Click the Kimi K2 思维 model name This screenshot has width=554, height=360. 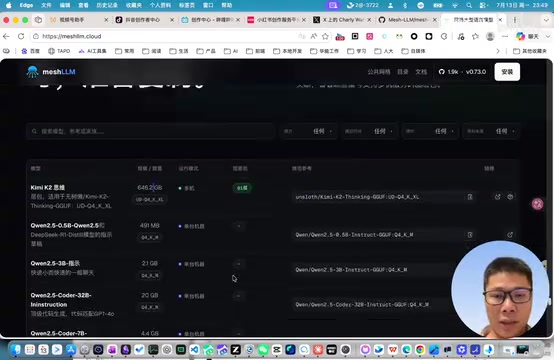(48, 187)
